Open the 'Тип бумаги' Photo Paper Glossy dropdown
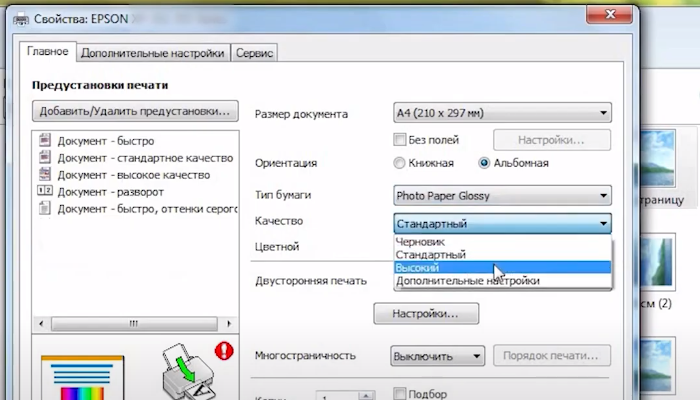The image size is (700, 400). point(502,196)
